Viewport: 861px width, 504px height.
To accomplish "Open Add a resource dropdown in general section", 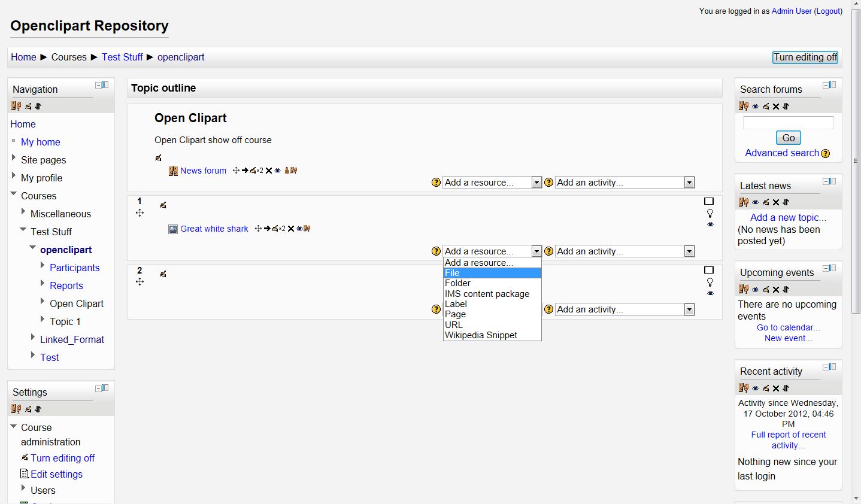I will point(492,183).
